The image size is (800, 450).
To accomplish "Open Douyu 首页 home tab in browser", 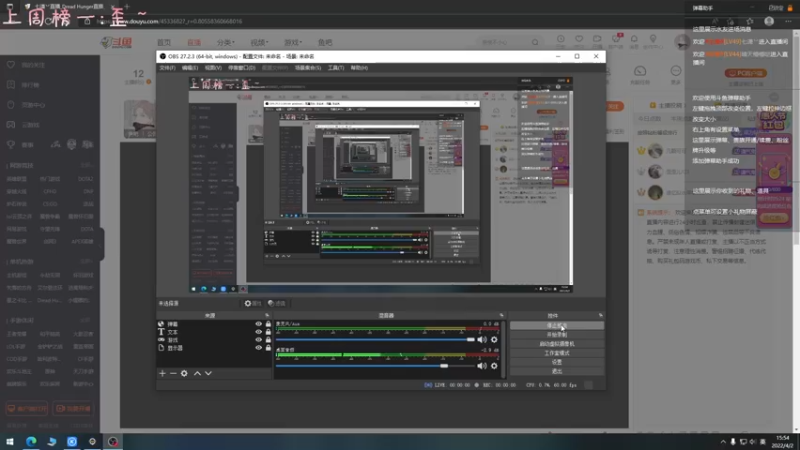I will pos(164,42).
